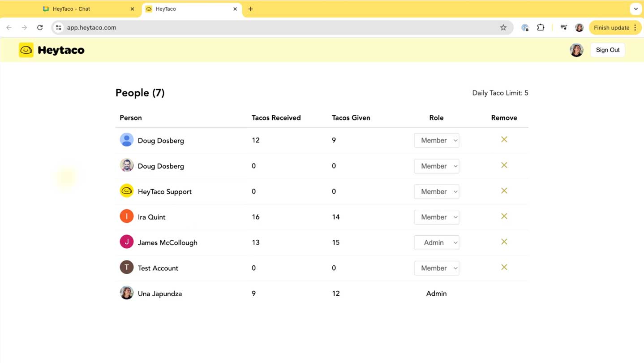Remove first Doug Dosberg with 12 tacos received
This screenshot has height=363, width=644.
click(504, 139)
